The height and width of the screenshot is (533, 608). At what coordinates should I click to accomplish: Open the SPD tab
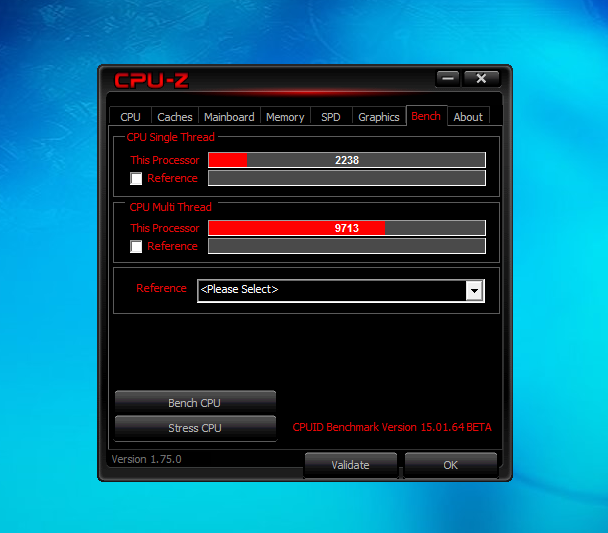[331, 117]
